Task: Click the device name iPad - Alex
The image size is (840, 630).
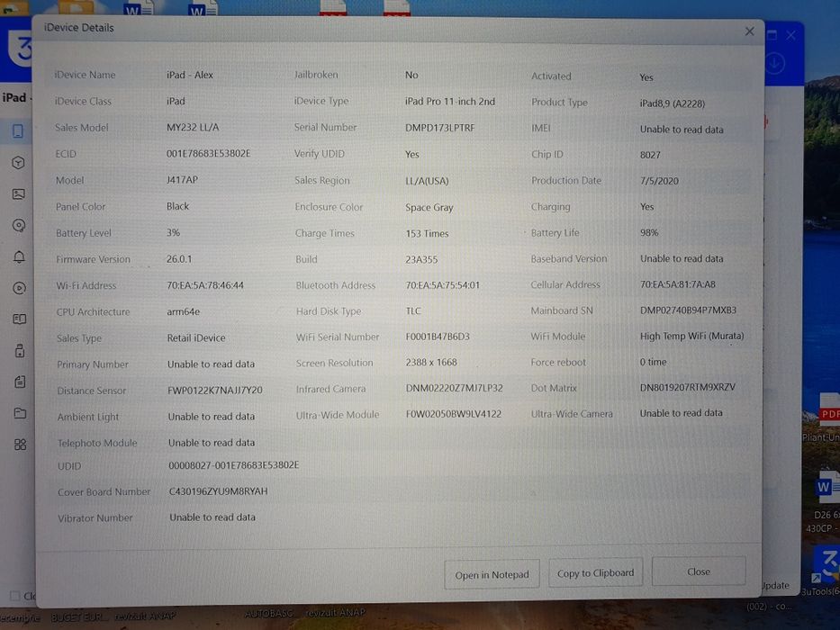Action: click(190, 75)
